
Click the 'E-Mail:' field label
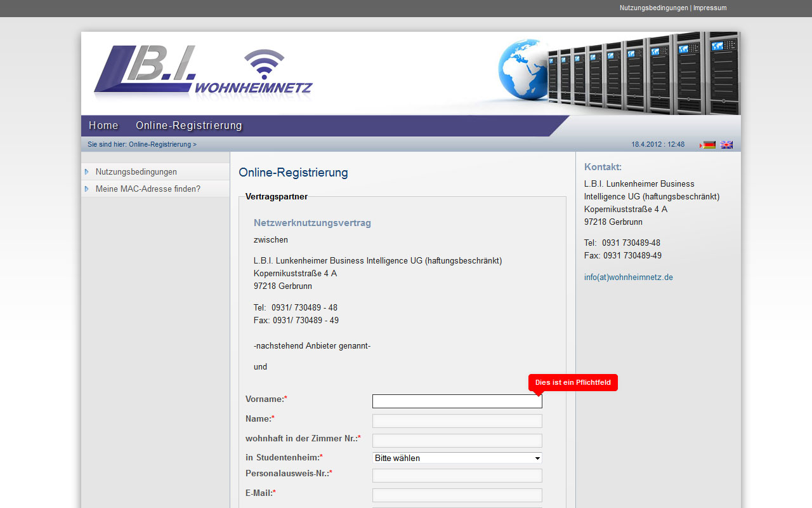[x=261, y=493]
